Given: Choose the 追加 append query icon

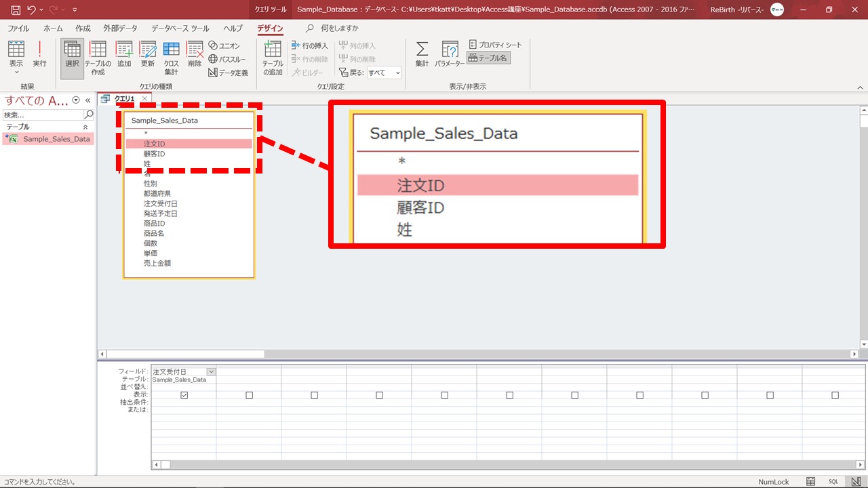Looking at the screenshot, I should 124,54.
